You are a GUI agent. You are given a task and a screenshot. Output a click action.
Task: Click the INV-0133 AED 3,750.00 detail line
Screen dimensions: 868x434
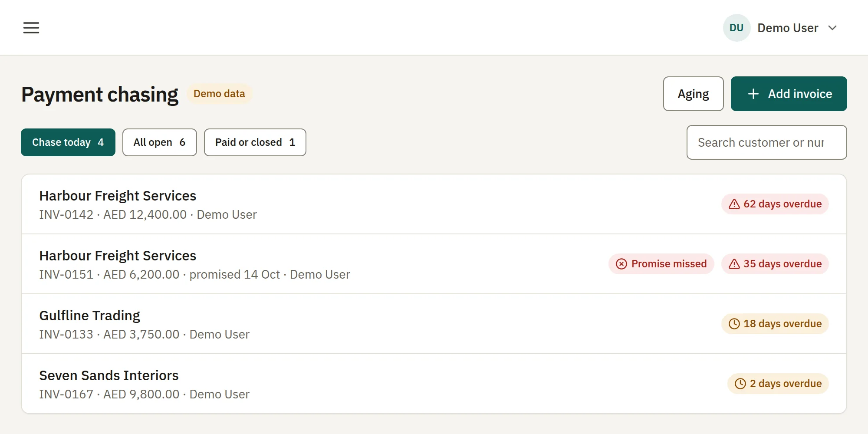144,334
